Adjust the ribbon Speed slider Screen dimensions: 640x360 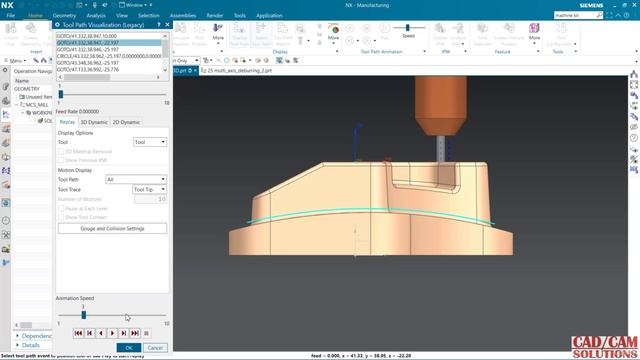click(x=407, y=27)
